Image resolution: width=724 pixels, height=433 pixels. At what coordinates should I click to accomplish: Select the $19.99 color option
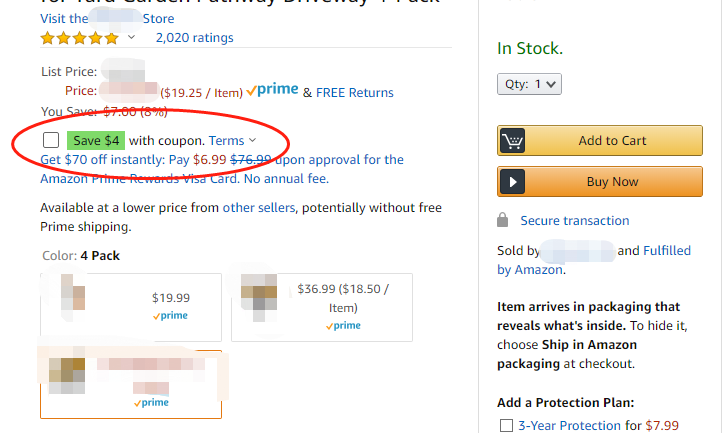pyautogui.click(x=130, y=306)
